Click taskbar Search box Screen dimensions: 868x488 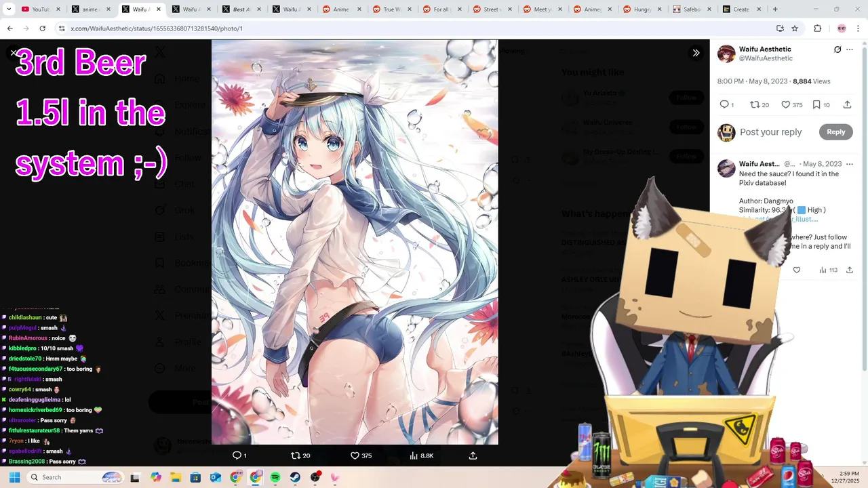pyautogui.click(x=77, y=477)
